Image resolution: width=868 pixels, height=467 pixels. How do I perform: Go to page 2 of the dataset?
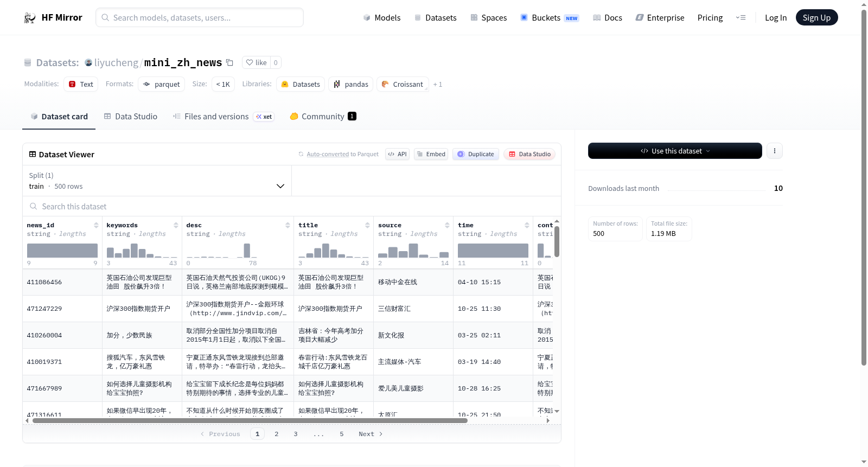point(277,434)
